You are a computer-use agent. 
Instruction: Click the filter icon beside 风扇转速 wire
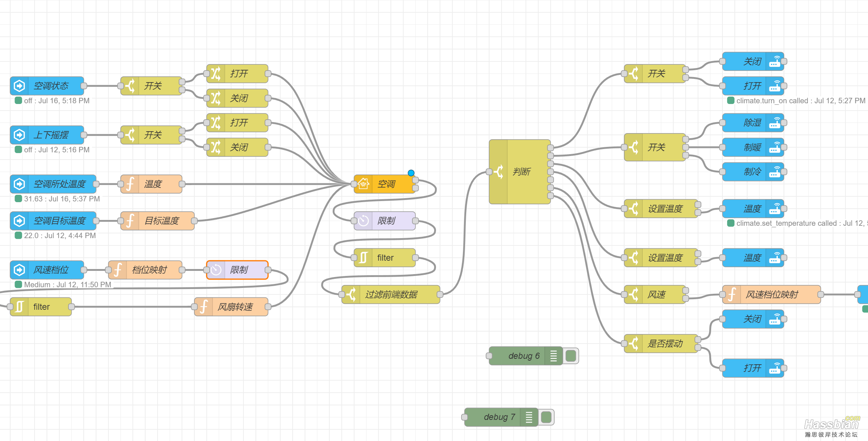click(19, 307)
